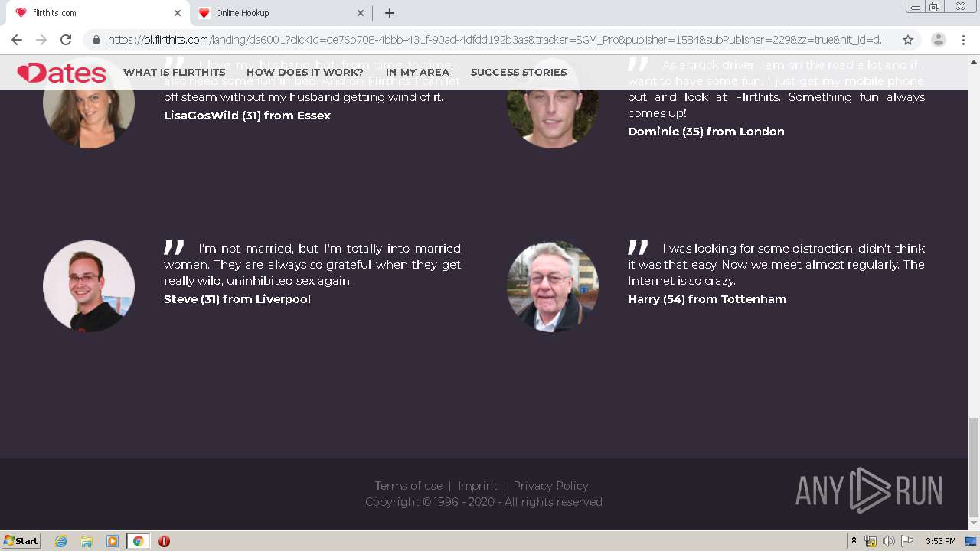Close the Online Hookup tab
This screenshot has height=551, width=980.
point(361,13)
